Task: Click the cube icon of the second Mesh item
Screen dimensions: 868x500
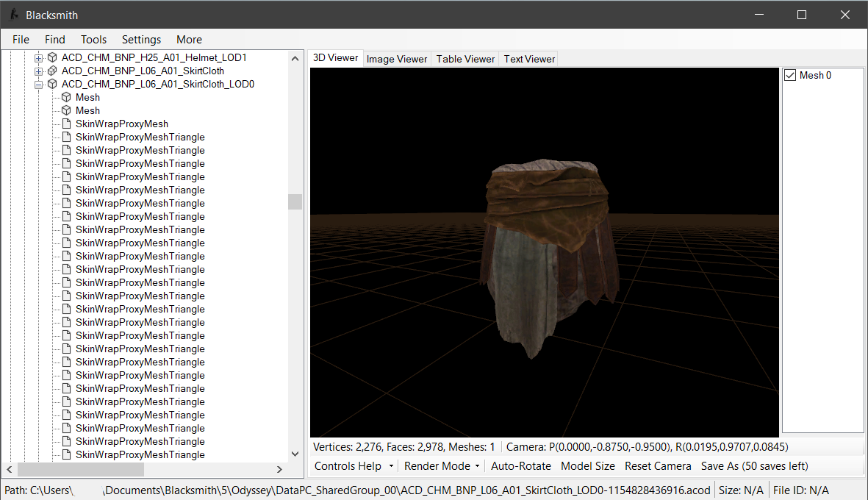Action: (66, 110)
